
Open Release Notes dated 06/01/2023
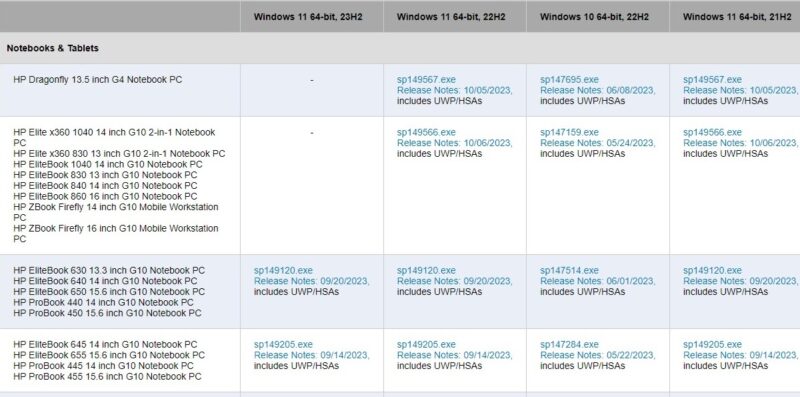click(598, 281)
